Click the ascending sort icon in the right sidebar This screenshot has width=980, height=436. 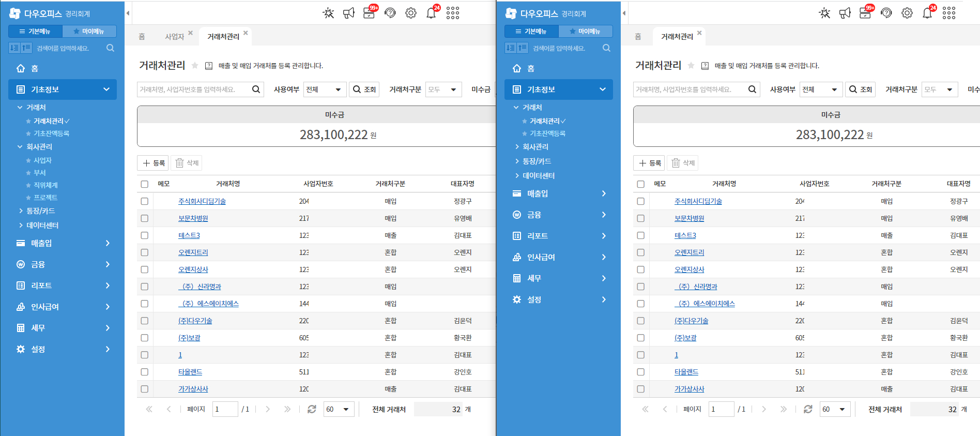pos(522,48)
